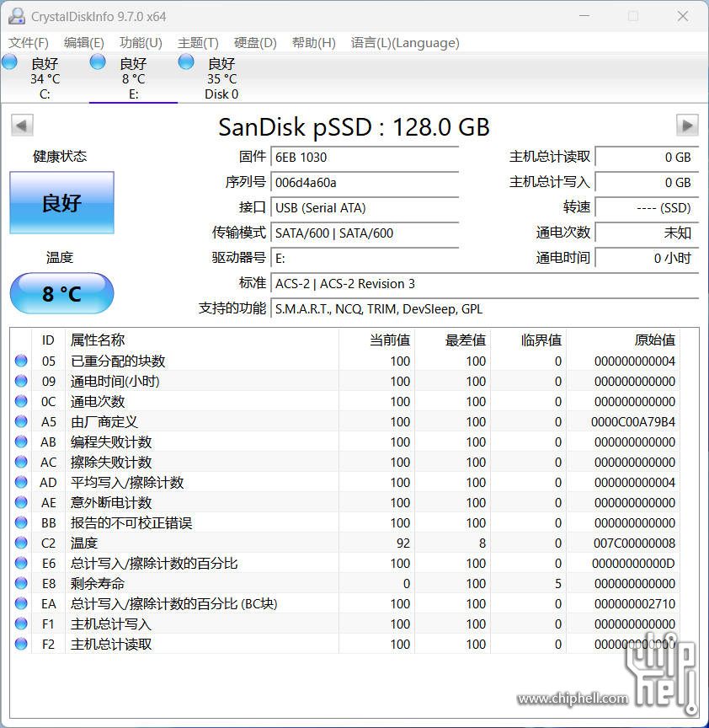Viewport: 709px width, 728px height.
Task: Select the 通电时间(小时) attribute row
Action: click(346, 381)
